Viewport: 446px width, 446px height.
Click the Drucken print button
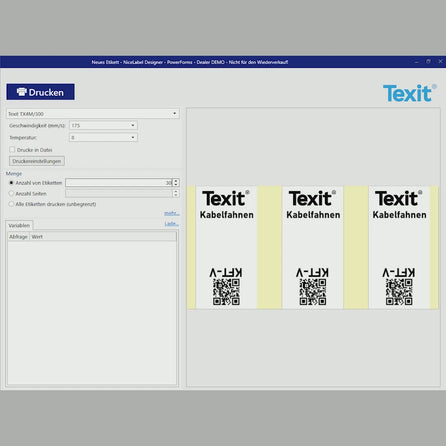(40, 92)
